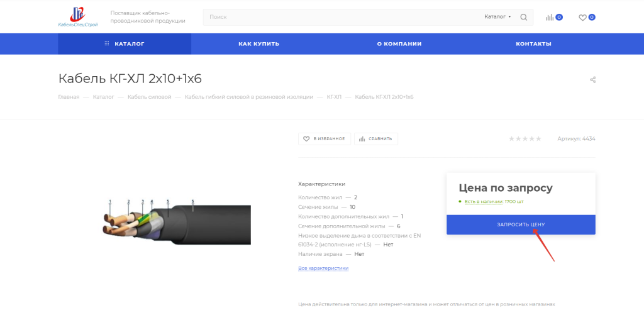Add product to favorites with В избранное
Viewport: 644px width, 315px height.
pyautogui.click(x=325, y=138)
